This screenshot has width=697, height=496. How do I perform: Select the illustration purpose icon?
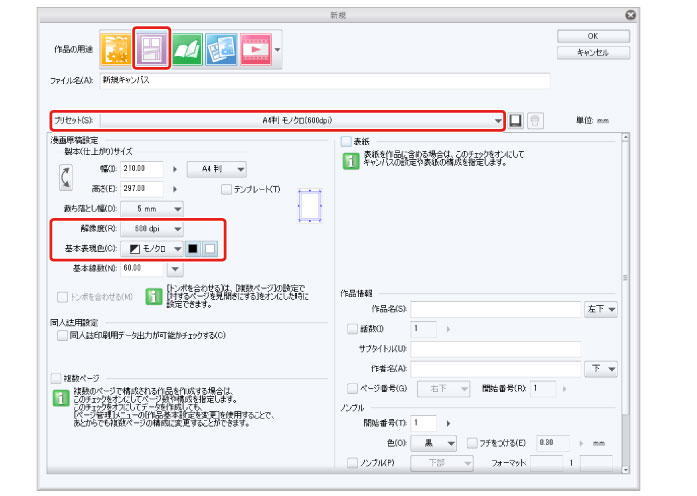pyautogui.click(x=116, y=49)
